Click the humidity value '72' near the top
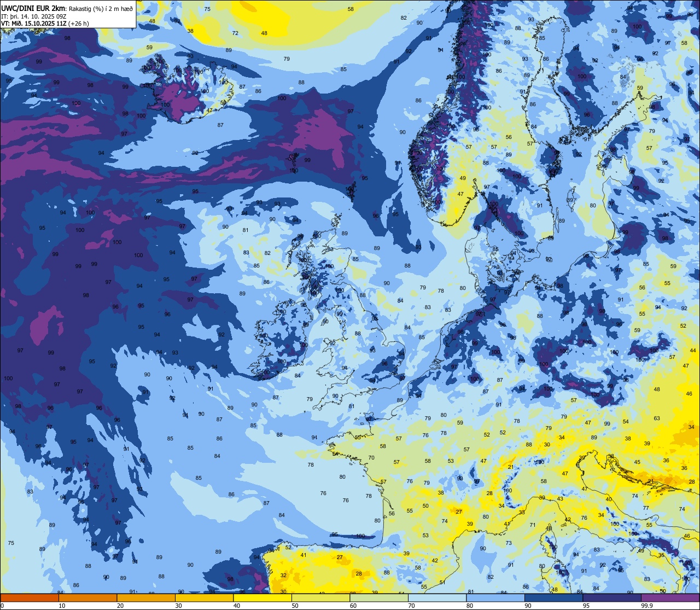 pos(235,33)
